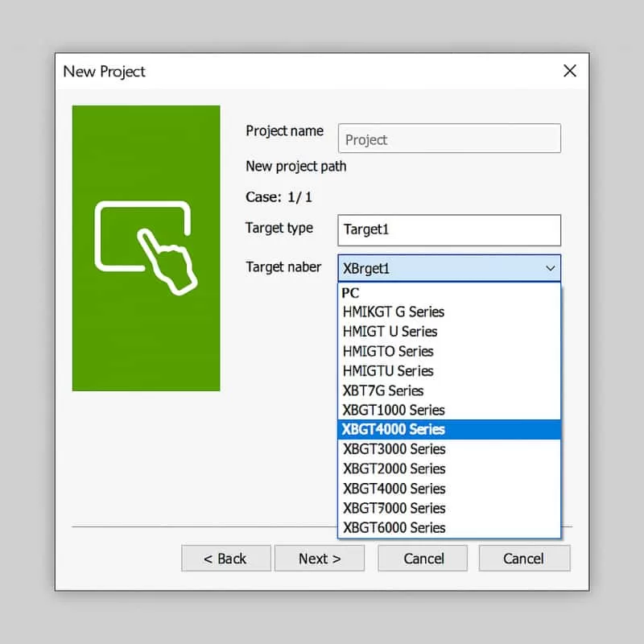The height and width of the screenshot is (644, 644).
Task: Click the Cancel button farthest from Back
Action: [525, 558]
